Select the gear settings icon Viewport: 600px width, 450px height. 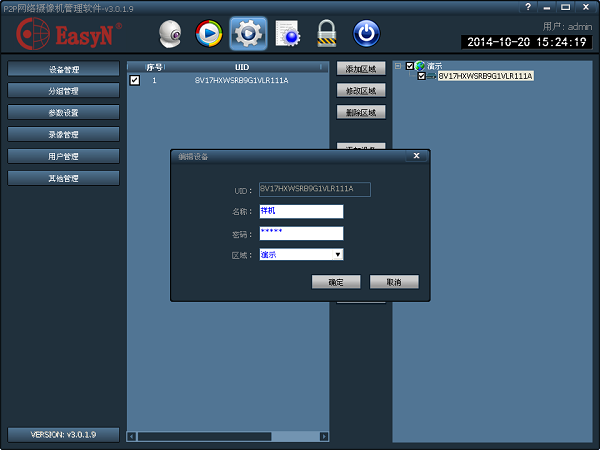pos(247,34)
